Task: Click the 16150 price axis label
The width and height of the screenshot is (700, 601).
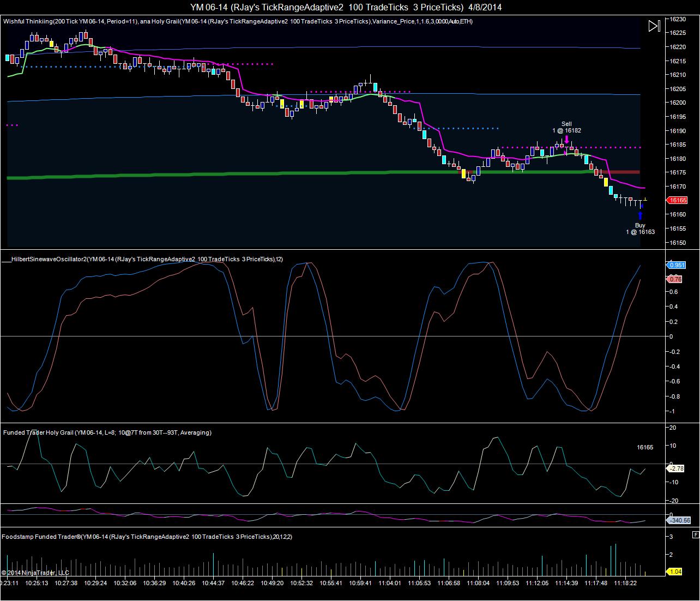Action: [678, 243]
